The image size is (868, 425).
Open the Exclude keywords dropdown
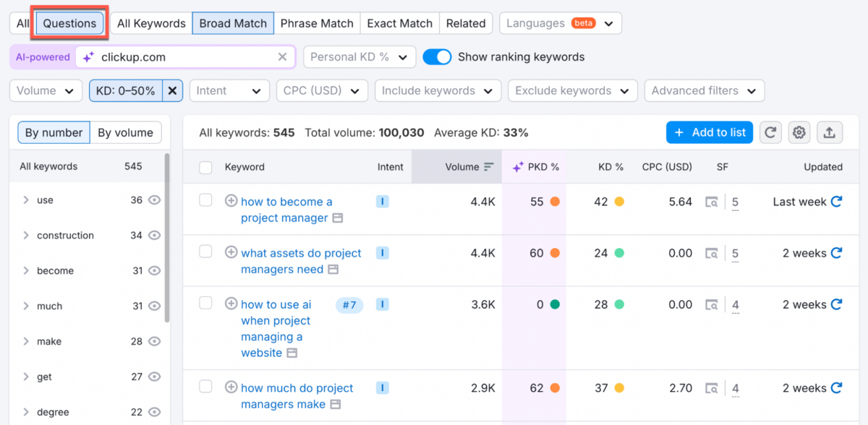pos(573,90)
